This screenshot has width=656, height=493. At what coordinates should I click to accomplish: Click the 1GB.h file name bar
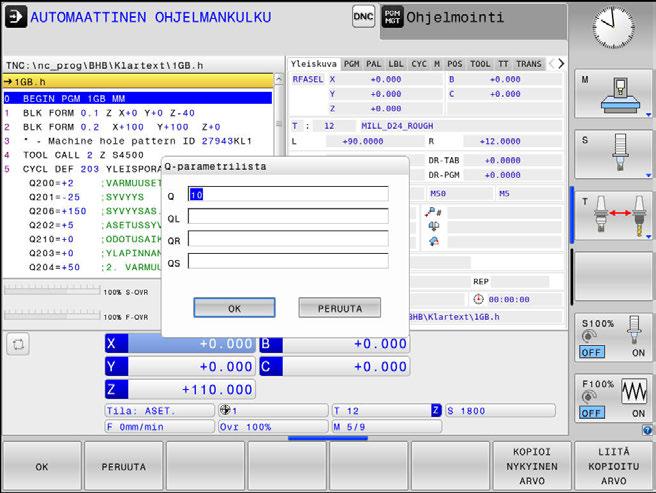coord(137,81)
